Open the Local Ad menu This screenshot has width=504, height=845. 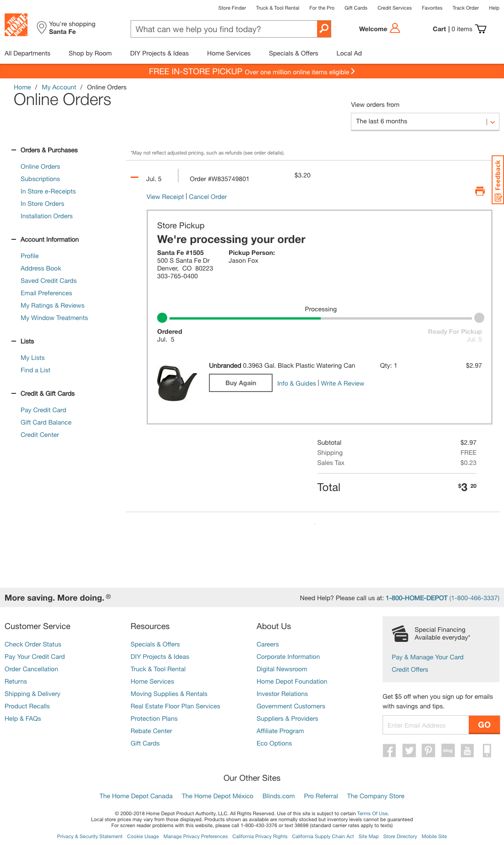pos(349,53)
